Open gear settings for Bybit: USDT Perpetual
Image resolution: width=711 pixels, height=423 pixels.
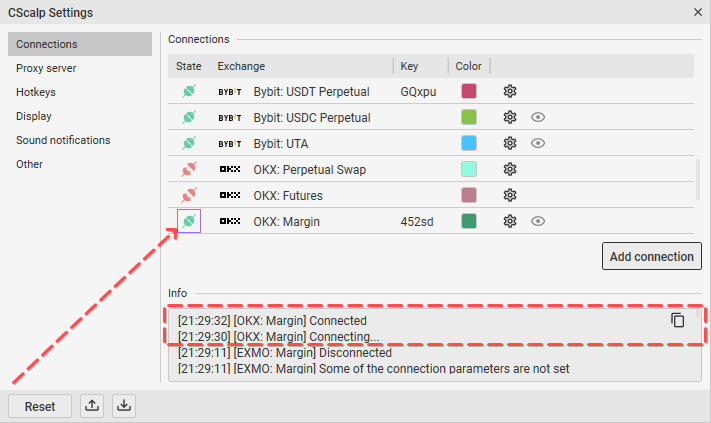[x=510, y=91]
